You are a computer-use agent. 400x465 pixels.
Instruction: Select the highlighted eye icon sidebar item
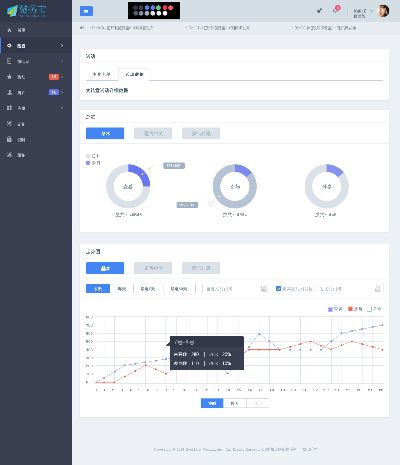(36, 46)
